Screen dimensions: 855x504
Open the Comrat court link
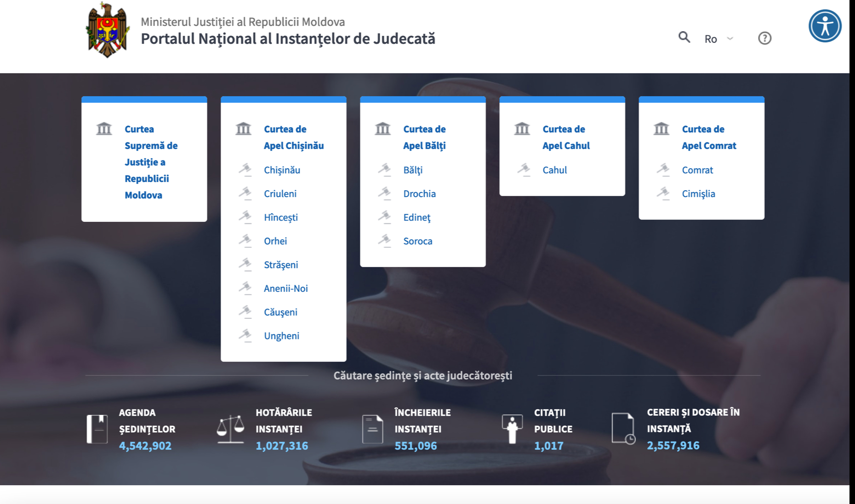click(x=697, y=170)
